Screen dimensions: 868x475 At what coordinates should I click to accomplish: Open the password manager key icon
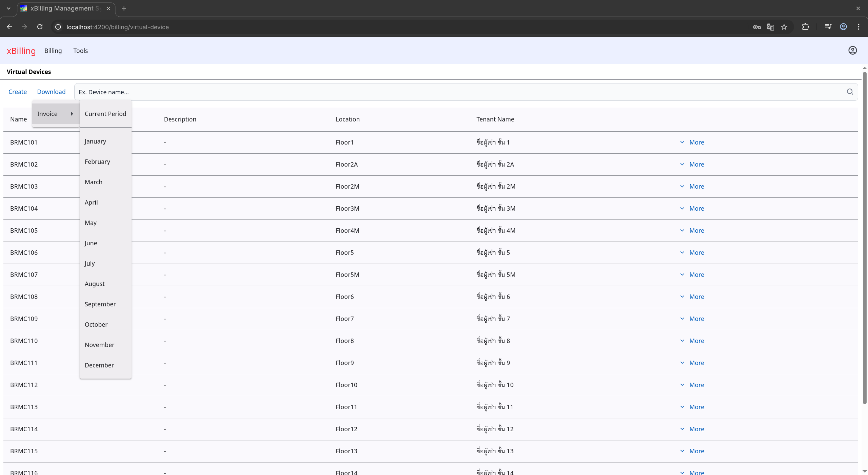click(x=757, y=27)
